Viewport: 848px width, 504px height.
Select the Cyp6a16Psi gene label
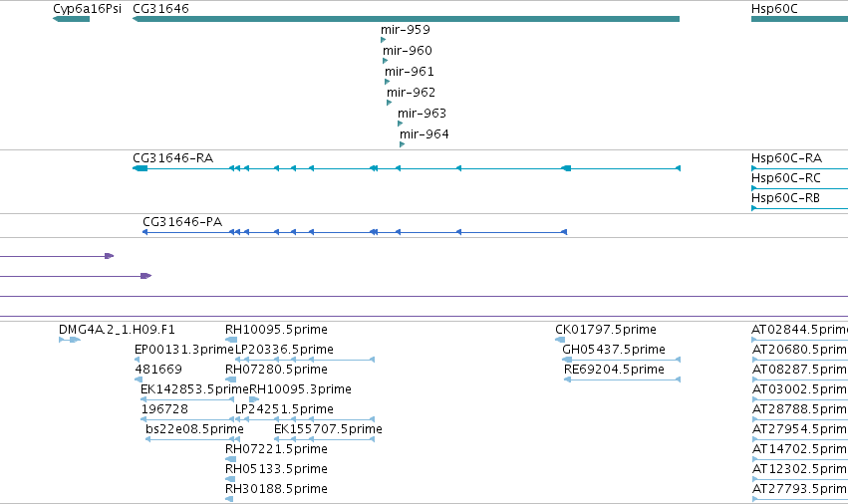[x=87, y=9]
